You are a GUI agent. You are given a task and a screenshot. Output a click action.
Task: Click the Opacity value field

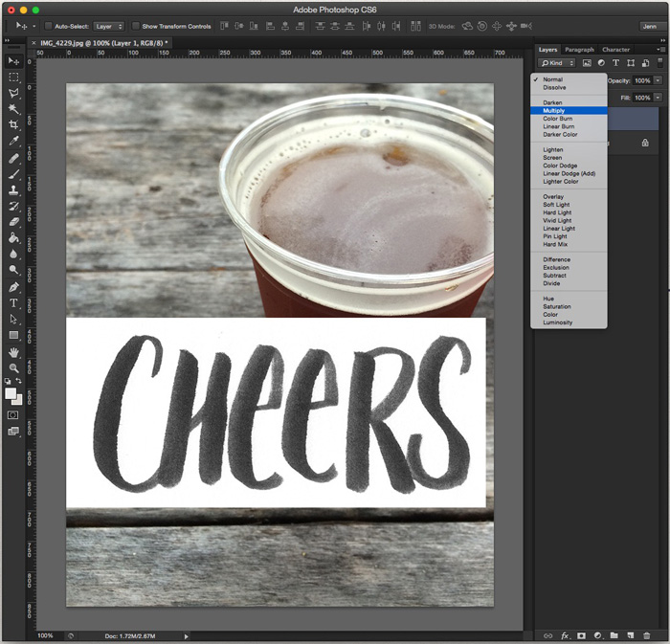tap(642, 80)
